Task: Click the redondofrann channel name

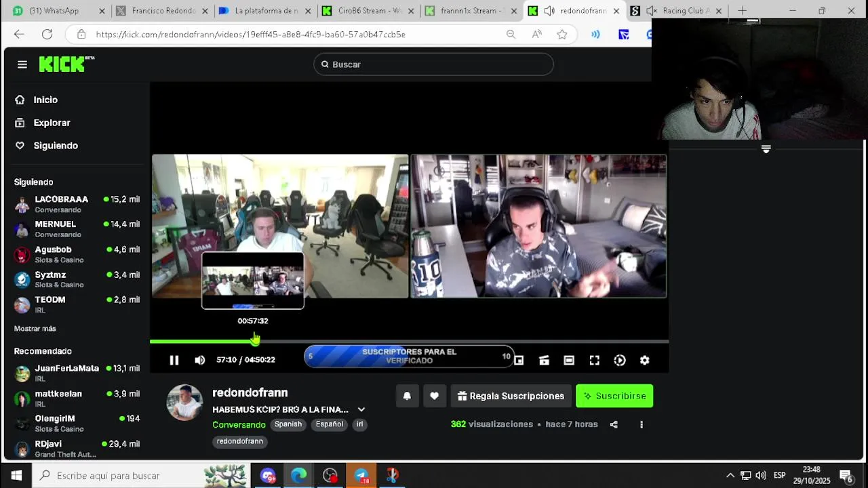Action: click(250, 393)
